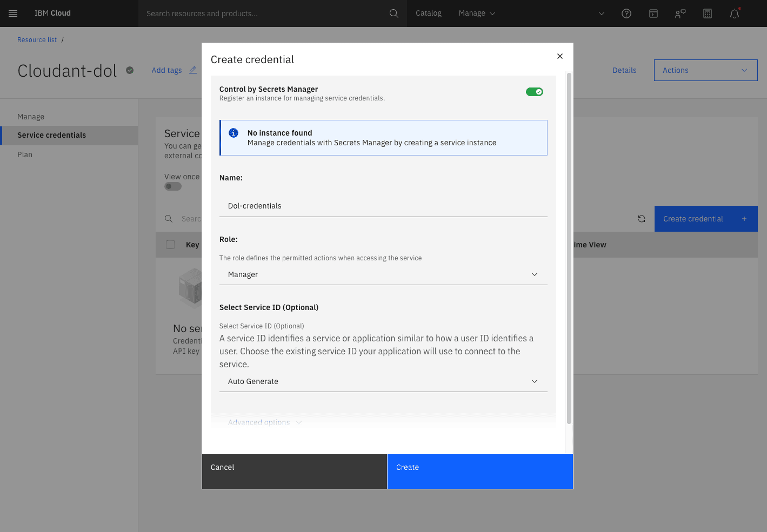Open the hamburger navigation menu

click(13, 14)
